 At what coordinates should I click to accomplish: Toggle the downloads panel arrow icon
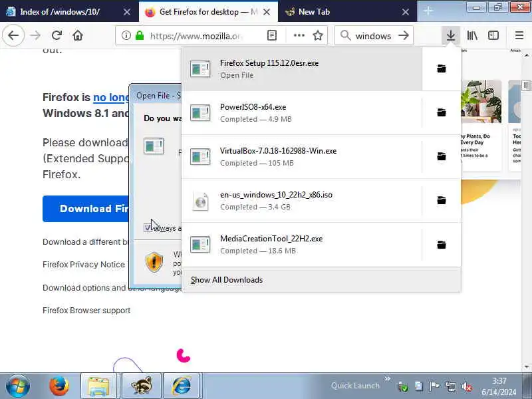[x=451, y=35]
